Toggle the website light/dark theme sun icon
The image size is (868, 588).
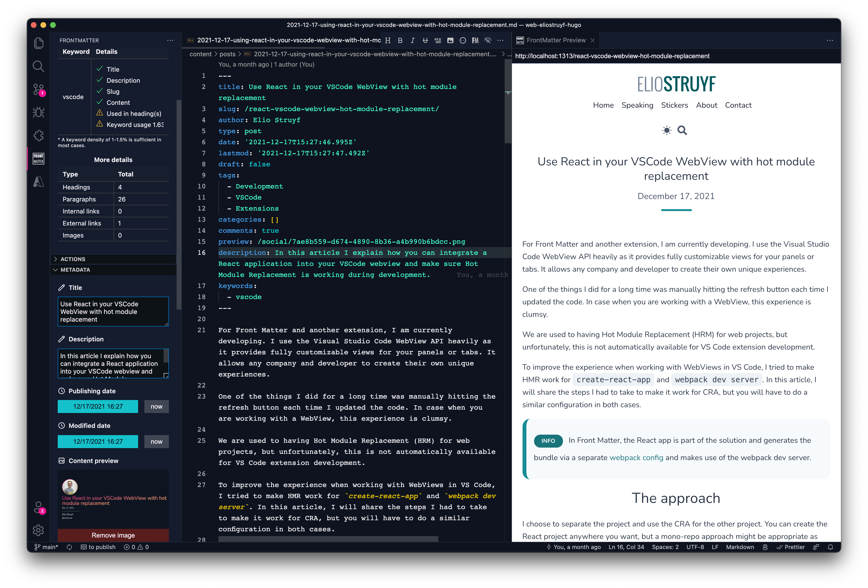pyautogui.click(x=667, y=130)
